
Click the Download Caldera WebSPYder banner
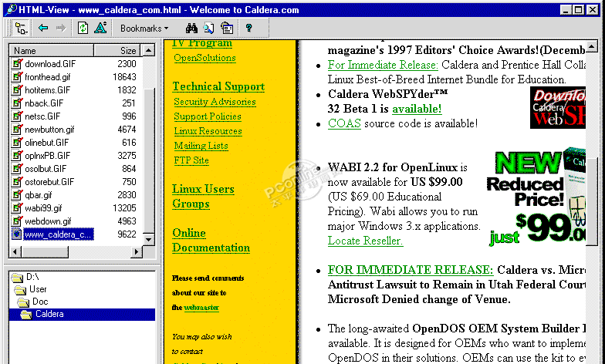pos(557,108)
